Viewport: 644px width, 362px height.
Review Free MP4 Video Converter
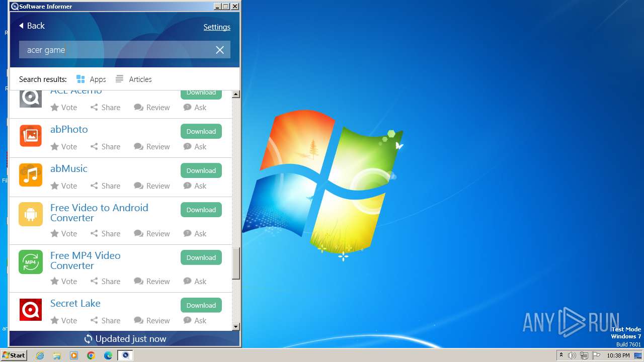point(152,282)
